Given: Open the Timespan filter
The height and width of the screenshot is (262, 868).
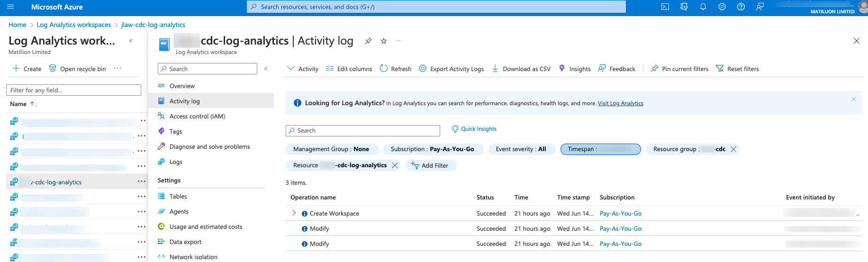Looking at the screenshot, I should pyautogui.click(x=601, y=149).
